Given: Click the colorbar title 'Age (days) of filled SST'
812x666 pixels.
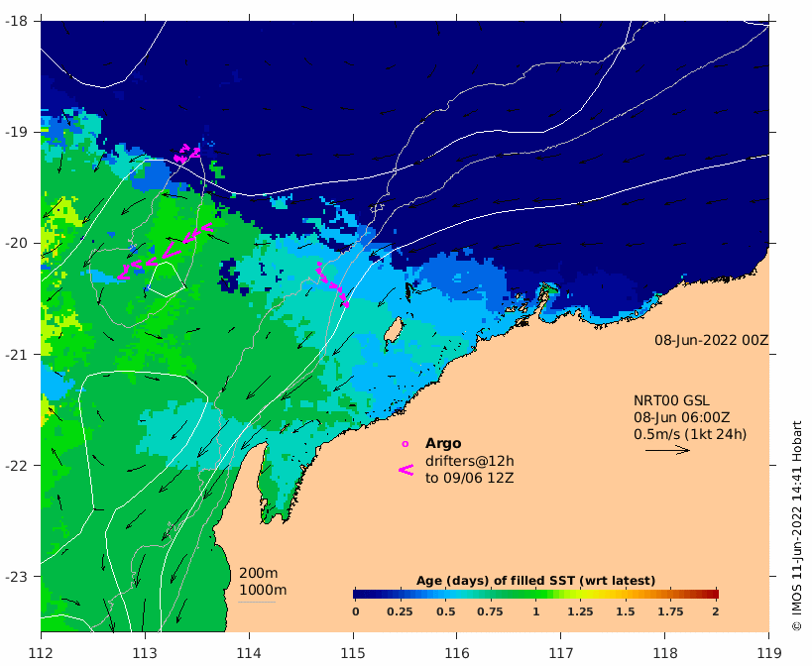Looking at the screenshot, I should click(x=495, y=581).
